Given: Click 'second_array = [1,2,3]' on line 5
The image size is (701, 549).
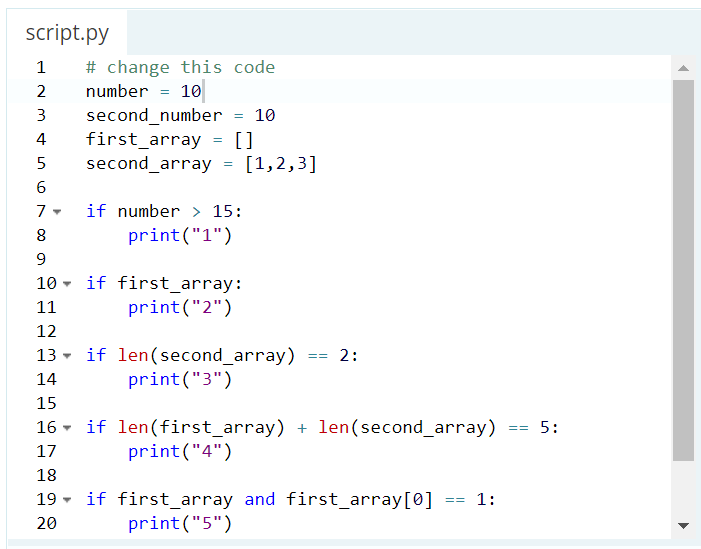Looking at the screenshot, I should coord(201,164).
